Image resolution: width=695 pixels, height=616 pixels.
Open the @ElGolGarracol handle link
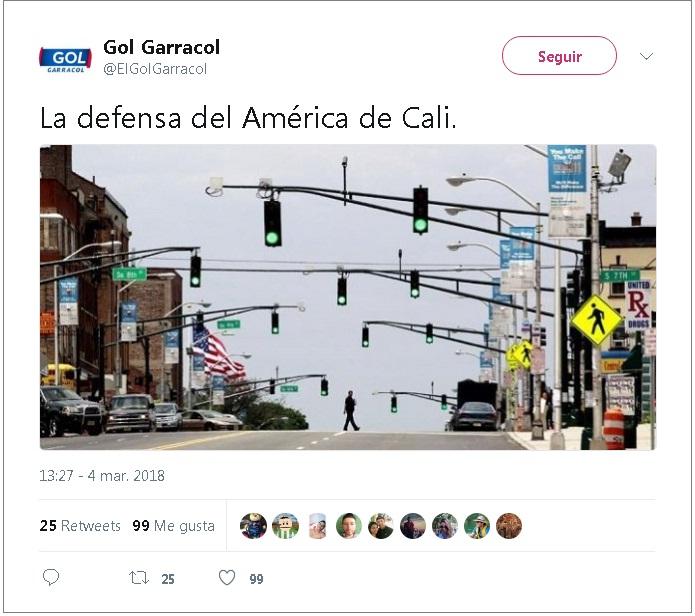(155, 69)
